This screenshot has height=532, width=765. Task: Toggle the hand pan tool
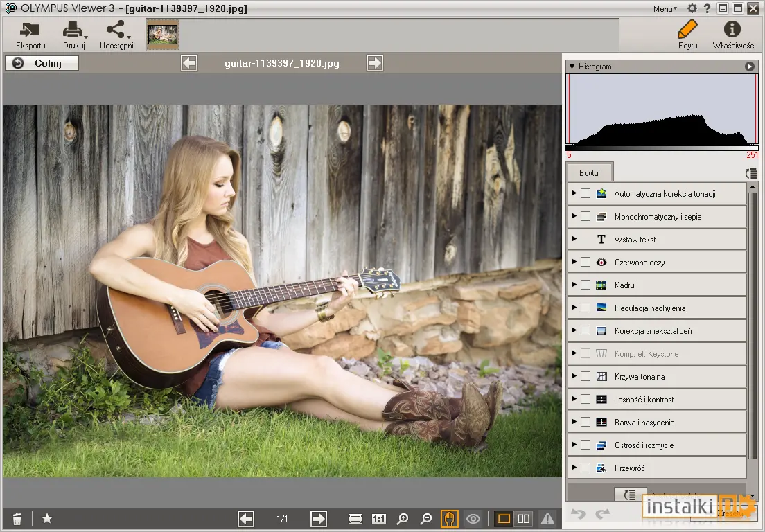click(449, 519)
